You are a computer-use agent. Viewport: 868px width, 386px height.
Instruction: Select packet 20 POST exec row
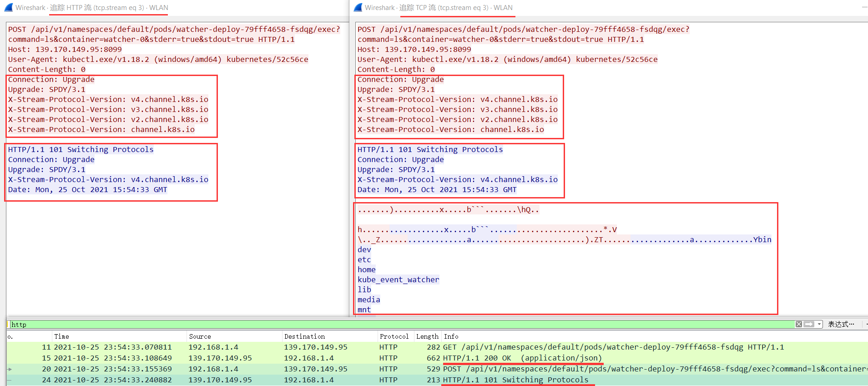pos(437,369)
